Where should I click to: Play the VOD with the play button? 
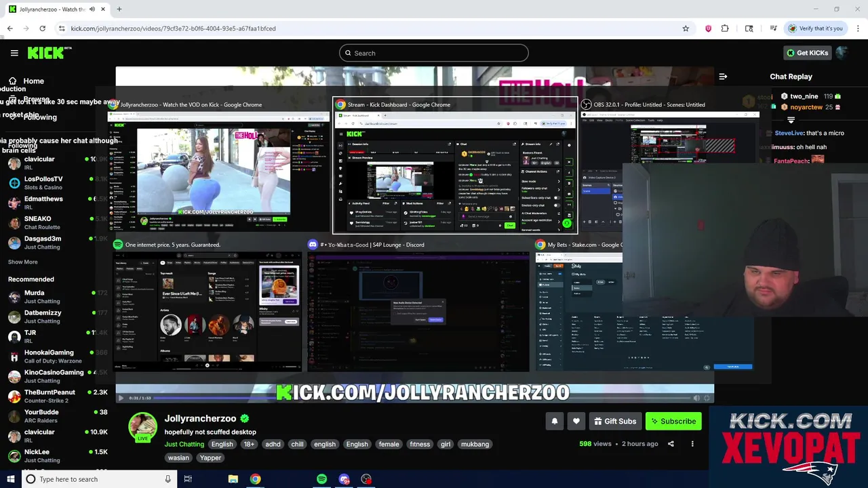tap(121, 398)
